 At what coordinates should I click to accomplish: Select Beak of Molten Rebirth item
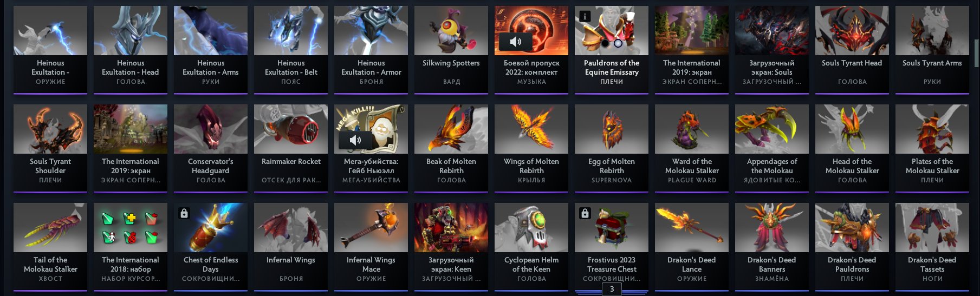tap(451, 148)
